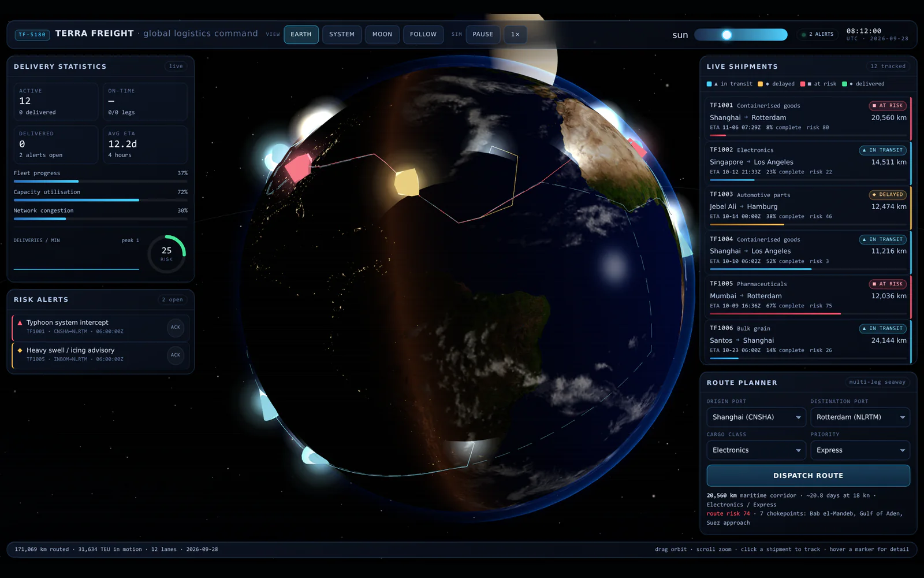Select shipment TF1001 Shanghai to Rotterdam

coord(808,118)
